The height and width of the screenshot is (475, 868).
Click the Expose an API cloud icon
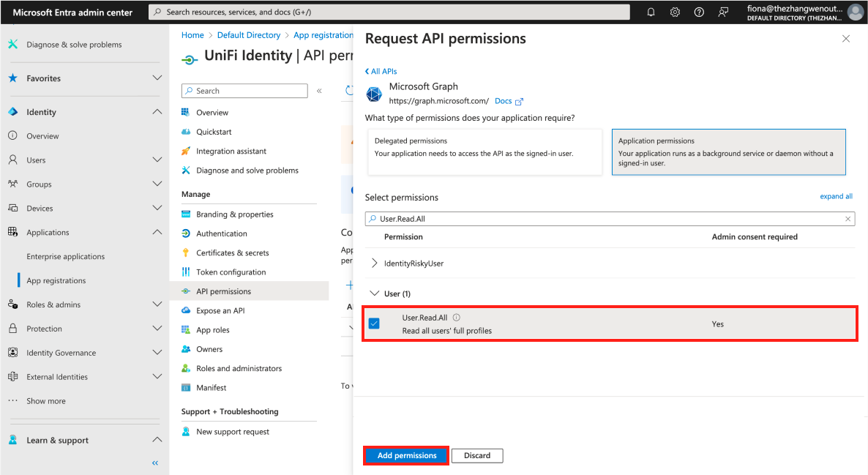click(x=186, y=310)
